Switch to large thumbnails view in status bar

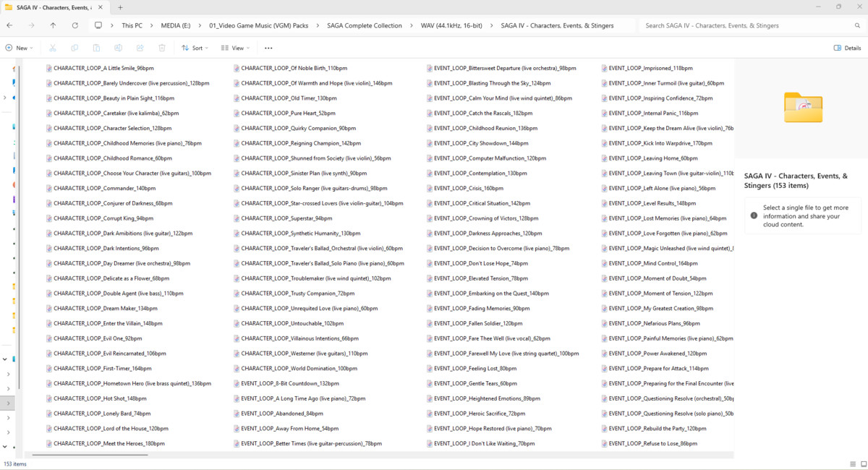[864, 464]
